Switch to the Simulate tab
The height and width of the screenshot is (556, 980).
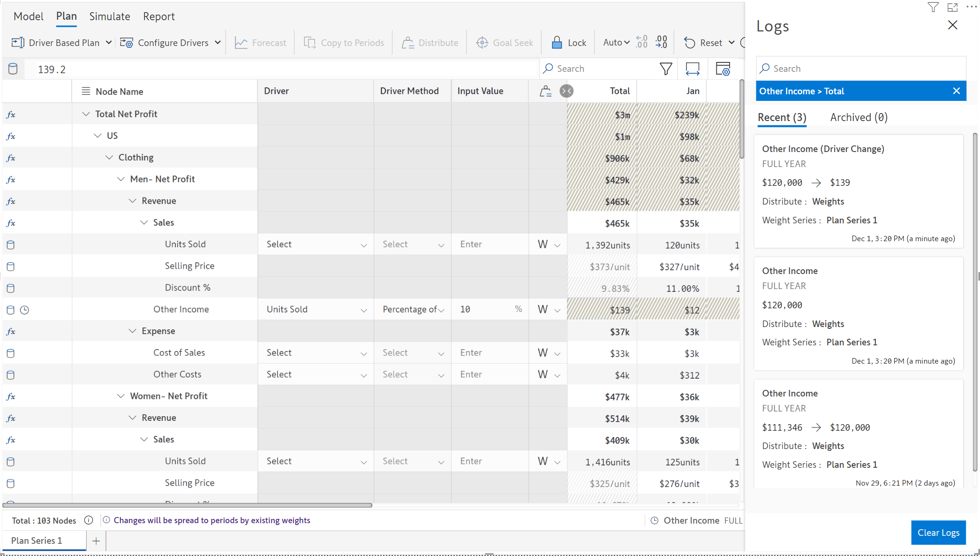tap(110, 16)
